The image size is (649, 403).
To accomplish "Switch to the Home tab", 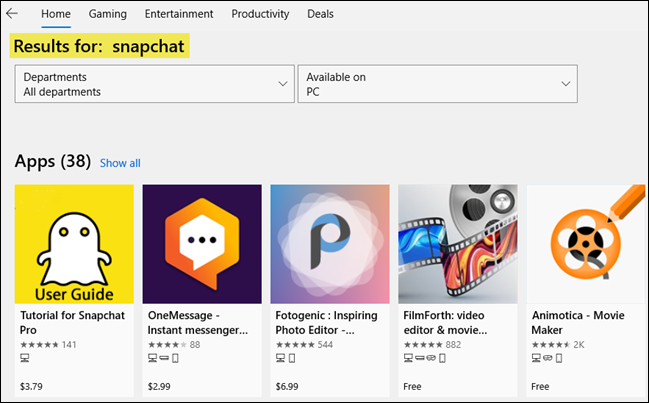I will (x=56, y=14).
